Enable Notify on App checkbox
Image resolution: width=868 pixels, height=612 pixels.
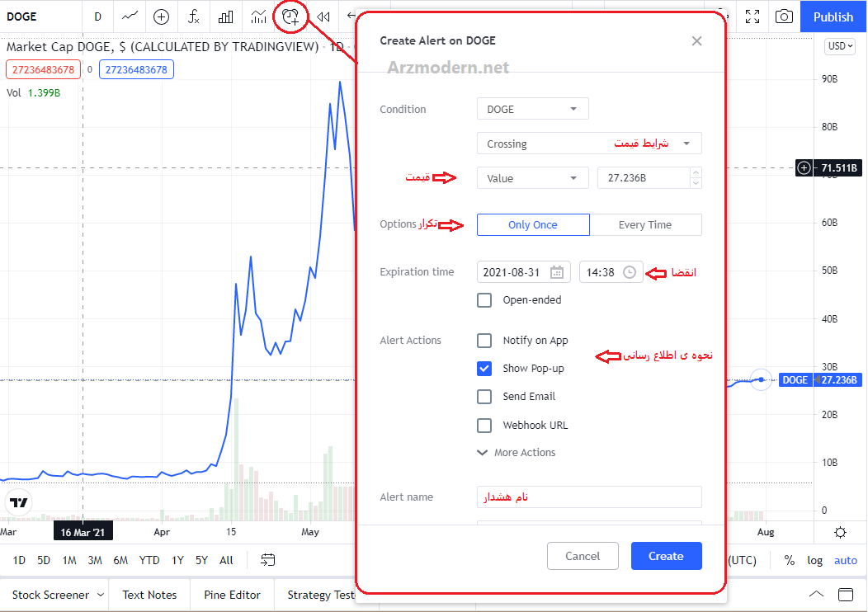click(484, 341)
